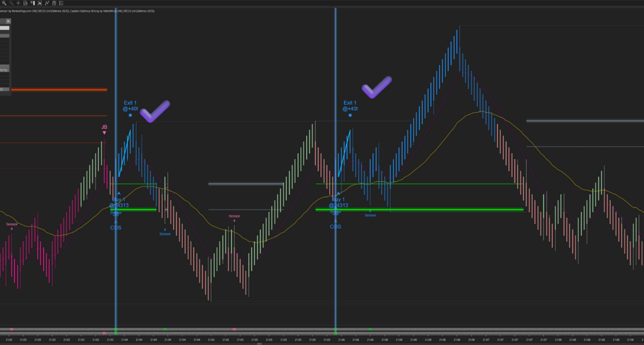Select the Zoom Out magnifier tool

(11, 3)
